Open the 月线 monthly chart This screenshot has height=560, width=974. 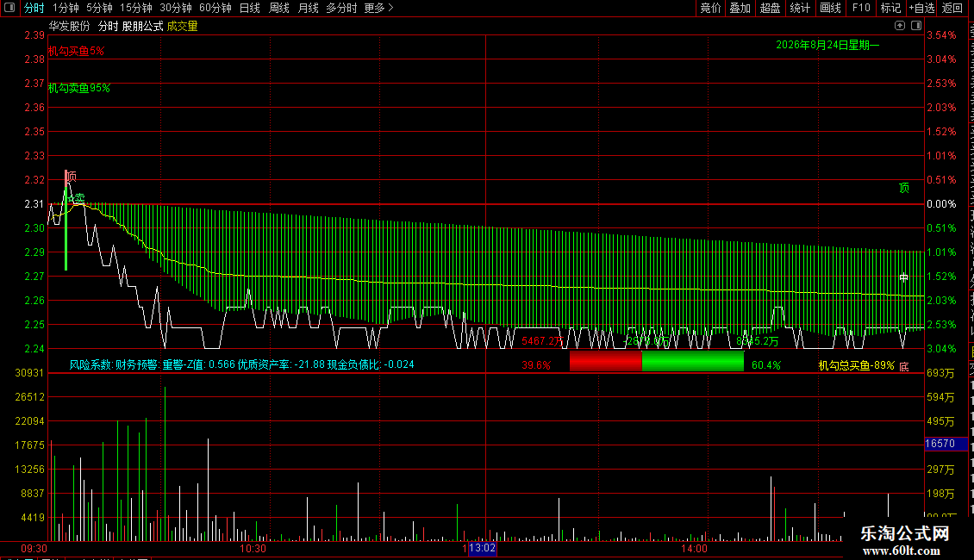click(x=308, y=8)
